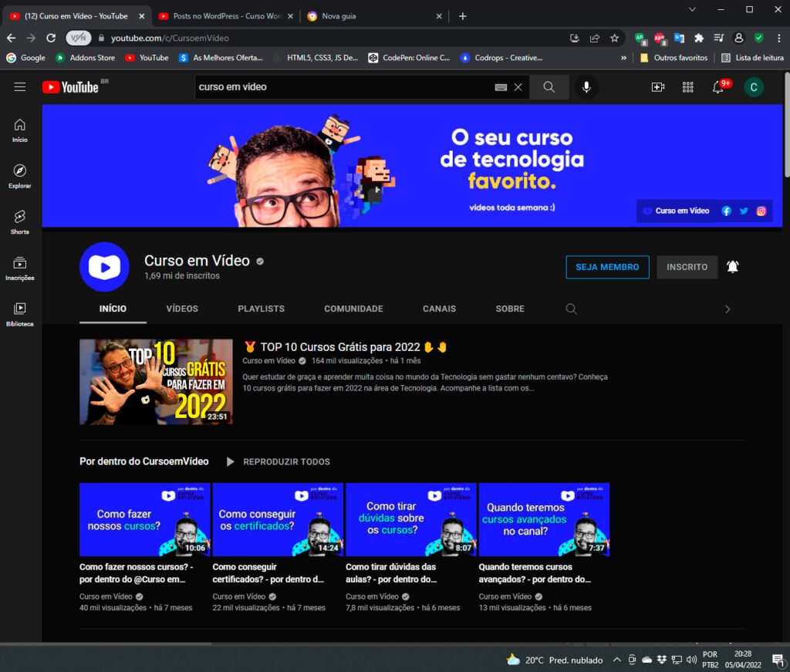Open the account avatar menu
This screenshot has width=790, height=672.
click(x=754, y=87)
